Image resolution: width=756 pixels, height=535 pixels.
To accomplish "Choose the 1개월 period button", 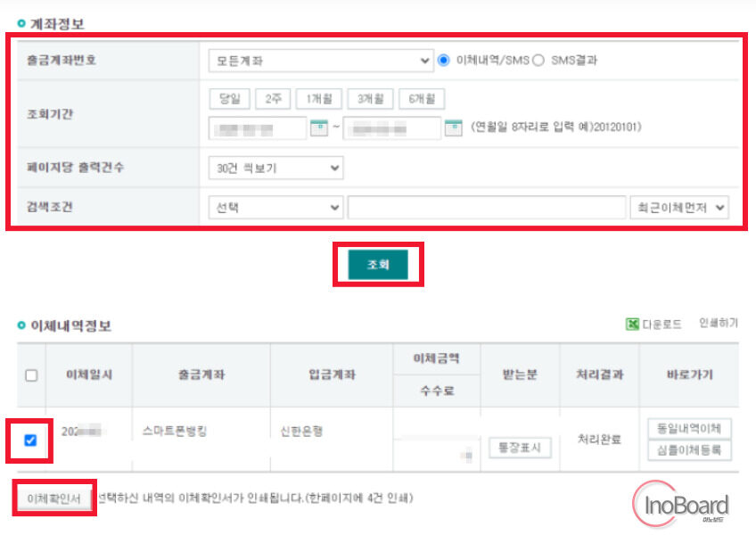I will click(318, 99).
